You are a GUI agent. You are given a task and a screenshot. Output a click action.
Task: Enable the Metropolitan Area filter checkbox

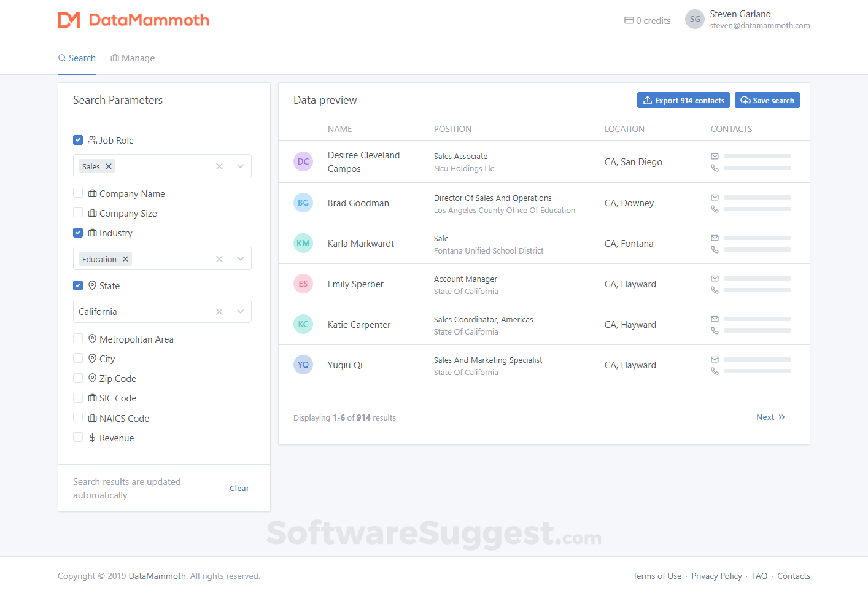point(78,339)
